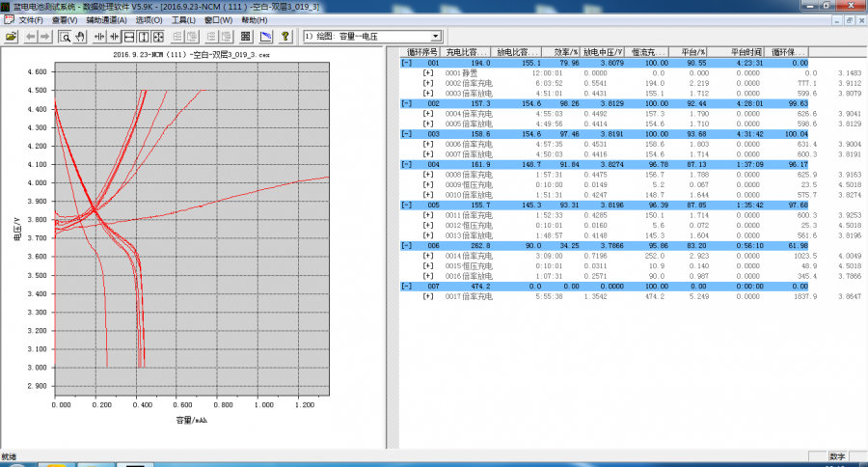Collapse cycle 006 row

pos(407,245)
